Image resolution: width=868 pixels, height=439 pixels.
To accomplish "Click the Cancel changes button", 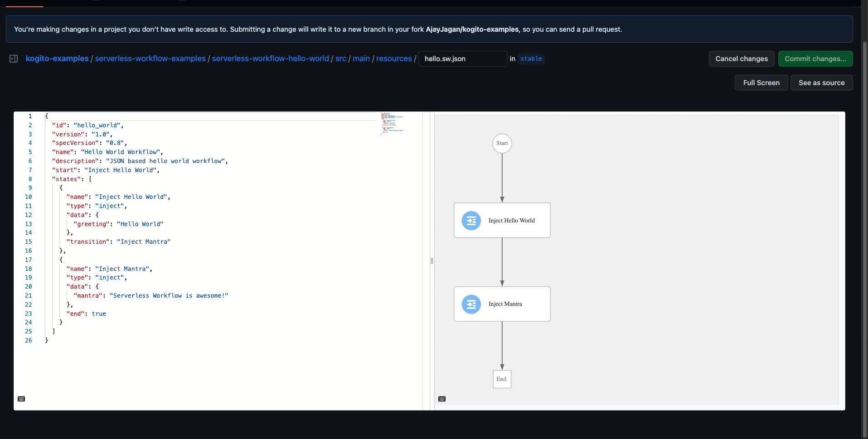I will [x=741, y=58].
